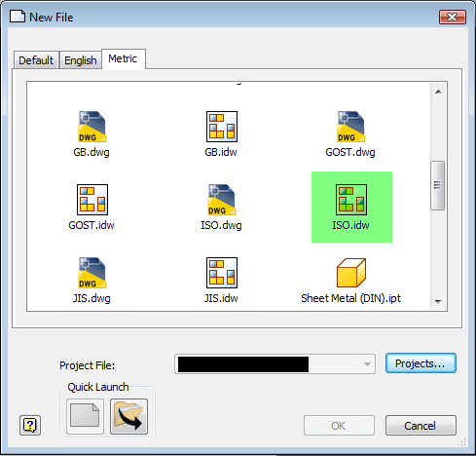Open the Projects... dialog button
The image size is (476, 456).
(421, 363)
